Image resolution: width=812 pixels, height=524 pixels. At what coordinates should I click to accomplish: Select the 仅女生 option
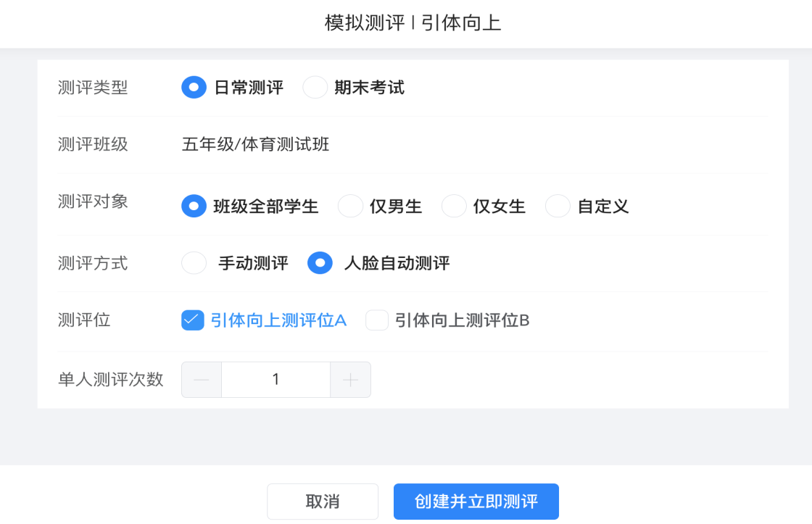coord(454,206)
